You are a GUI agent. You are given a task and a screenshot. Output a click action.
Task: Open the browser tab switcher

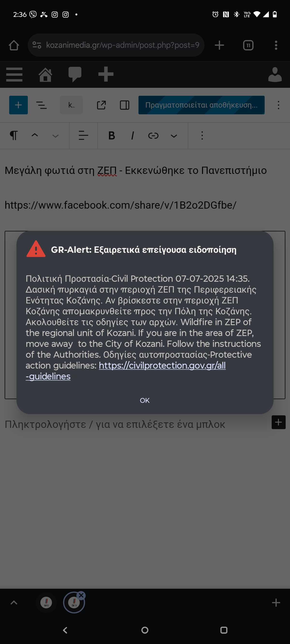(248, 45)
